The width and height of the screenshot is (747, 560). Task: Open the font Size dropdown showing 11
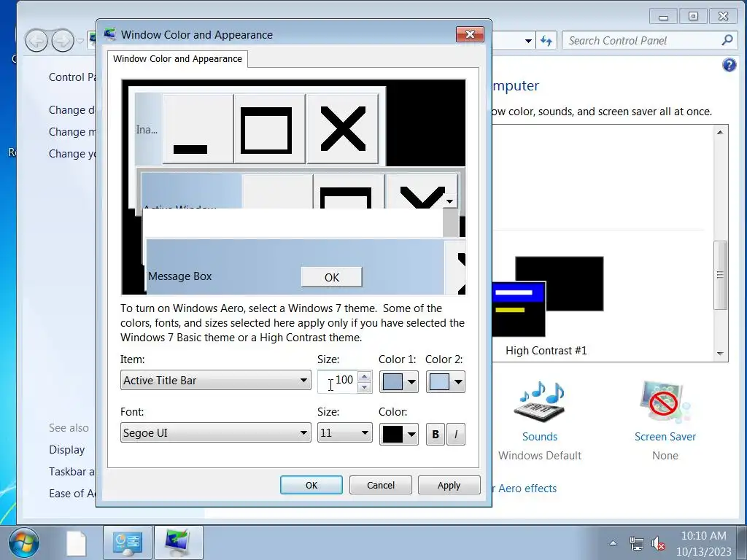click(345, 433)
